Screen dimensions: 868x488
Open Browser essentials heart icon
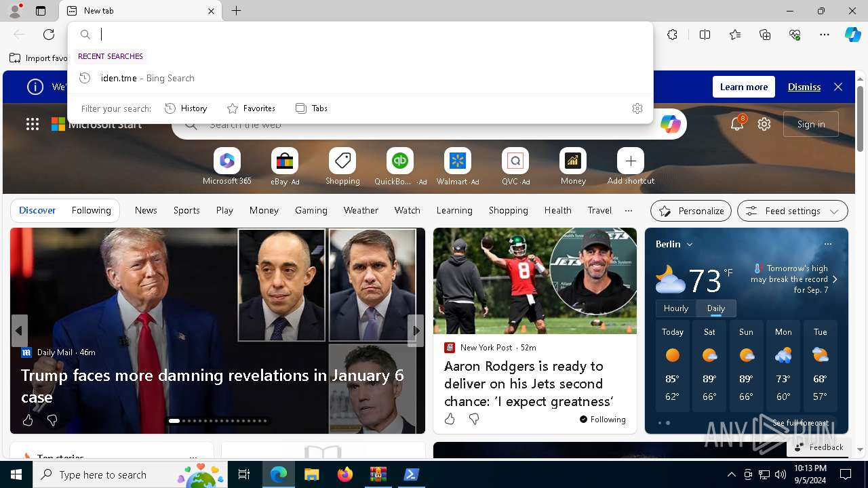point(795,35)
